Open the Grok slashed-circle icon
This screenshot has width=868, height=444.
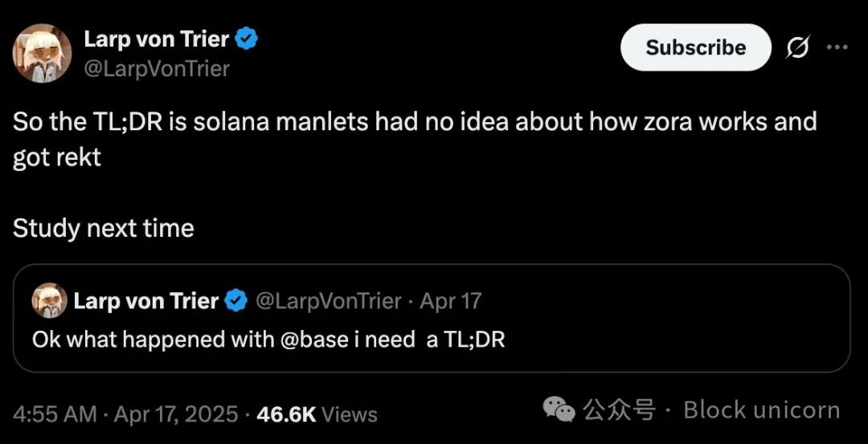click(x=798, y=47)
